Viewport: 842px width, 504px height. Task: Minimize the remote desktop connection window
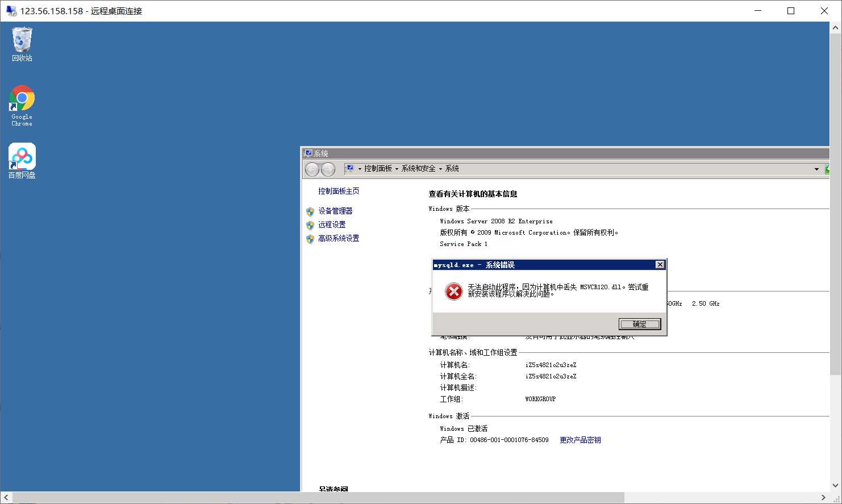[758, 11]
